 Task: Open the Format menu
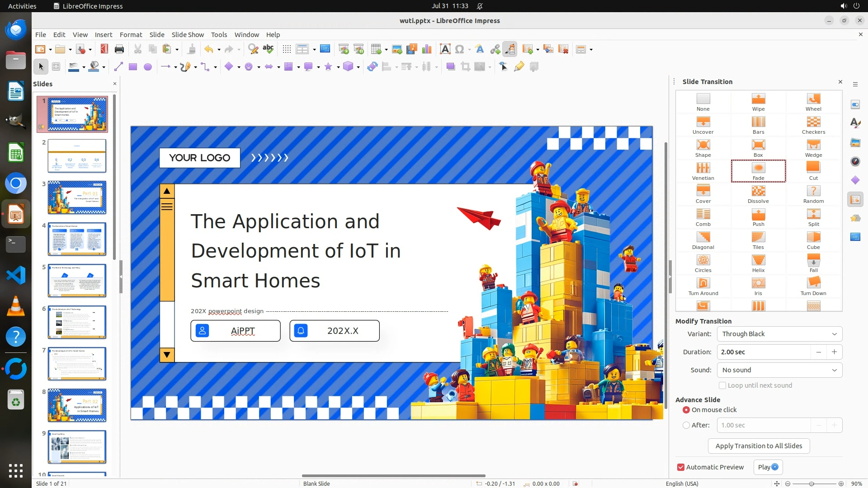[x=131, y=34]
